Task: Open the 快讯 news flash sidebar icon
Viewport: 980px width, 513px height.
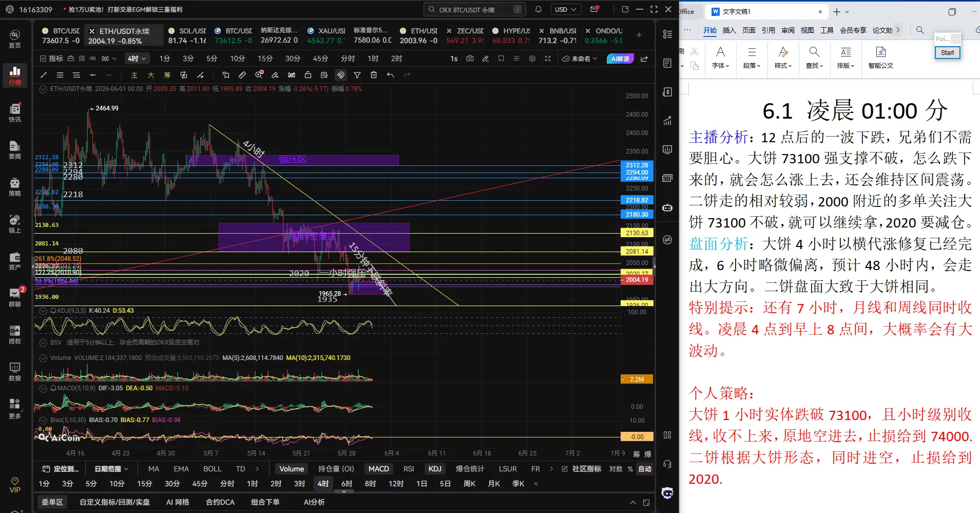Action: [15, 112]
